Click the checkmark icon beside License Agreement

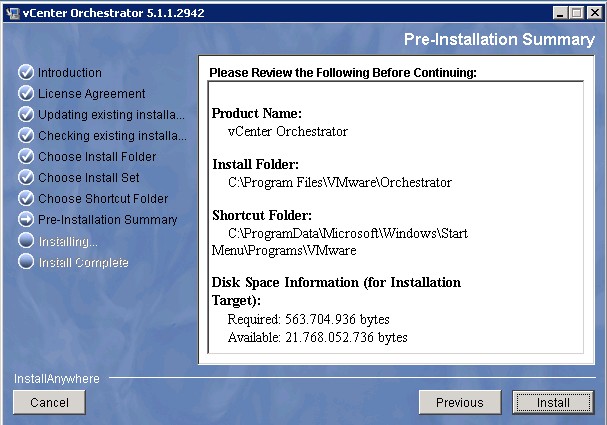click(x=26, y=94)
